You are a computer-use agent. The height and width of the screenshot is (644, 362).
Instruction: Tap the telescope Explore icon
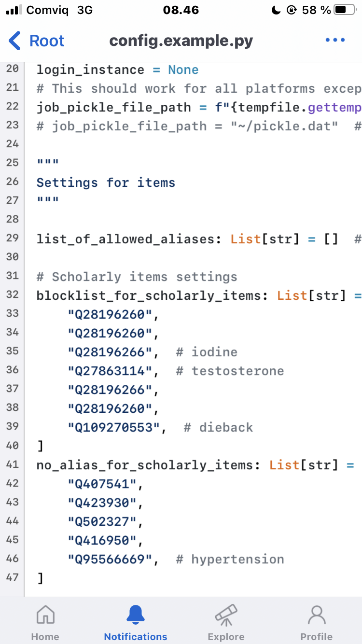coord(226,614)
